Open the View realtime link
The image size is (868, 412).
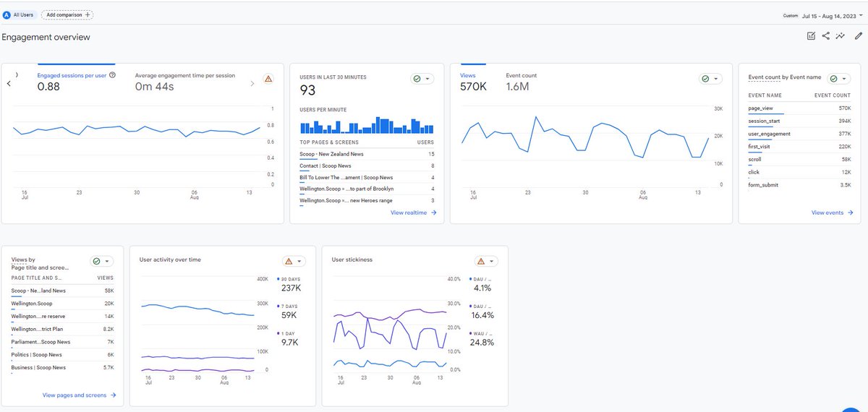pyautogui.click(x=414, y=213)
